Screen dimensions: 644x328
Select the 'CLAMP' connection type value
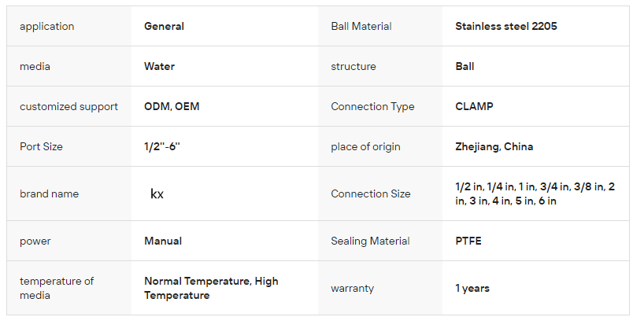tap(474, 107)
